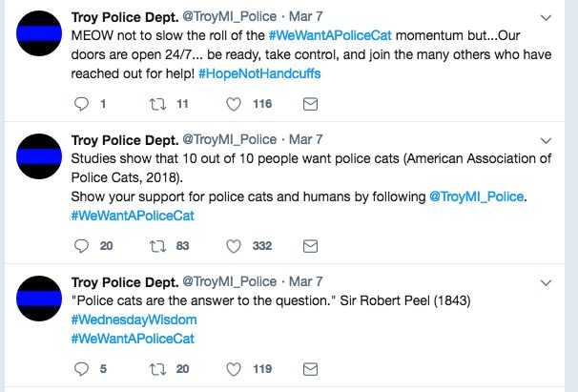
Task: Open the envelope icon on the Peel tweet
Action: (x=310, y=369)
